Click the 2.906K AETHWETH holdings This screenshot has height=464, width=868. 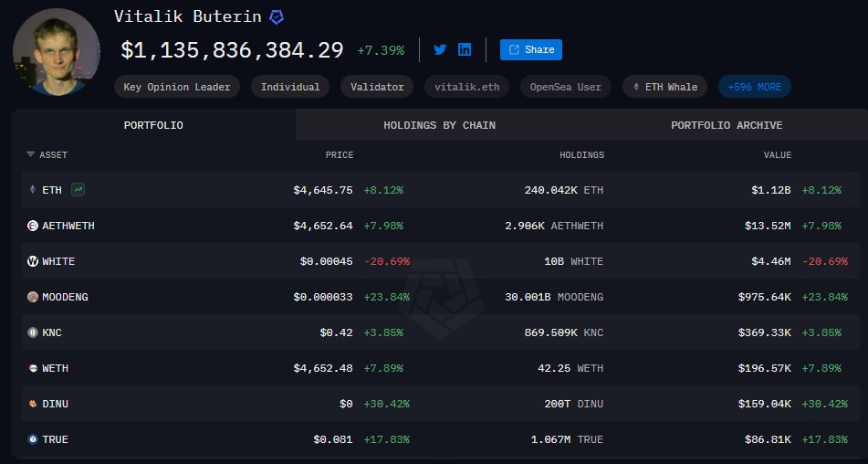[x=554, y=226]
